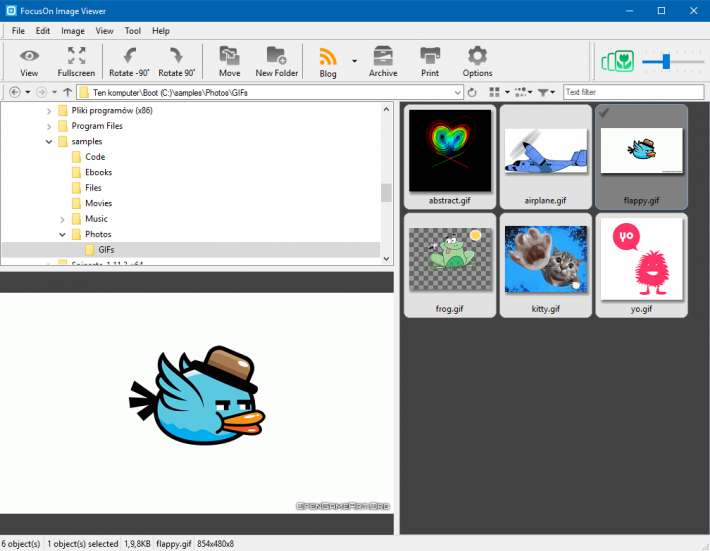Screen dimensions: 710x551
Task: Click in the Text filter field
Action: 633,92
